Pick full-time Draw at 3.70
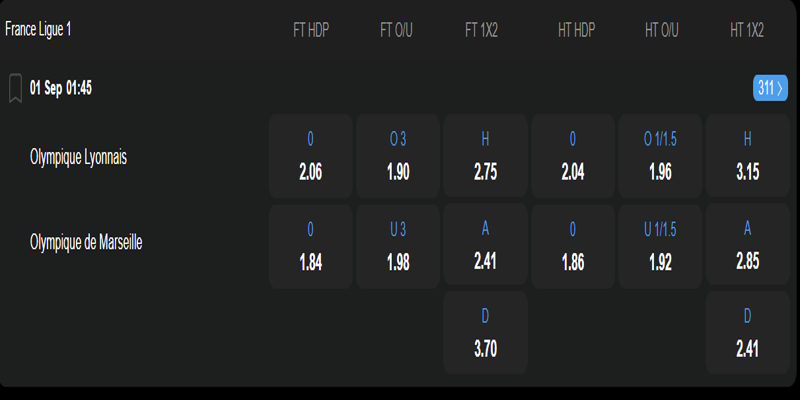 [x=485, y=333]
